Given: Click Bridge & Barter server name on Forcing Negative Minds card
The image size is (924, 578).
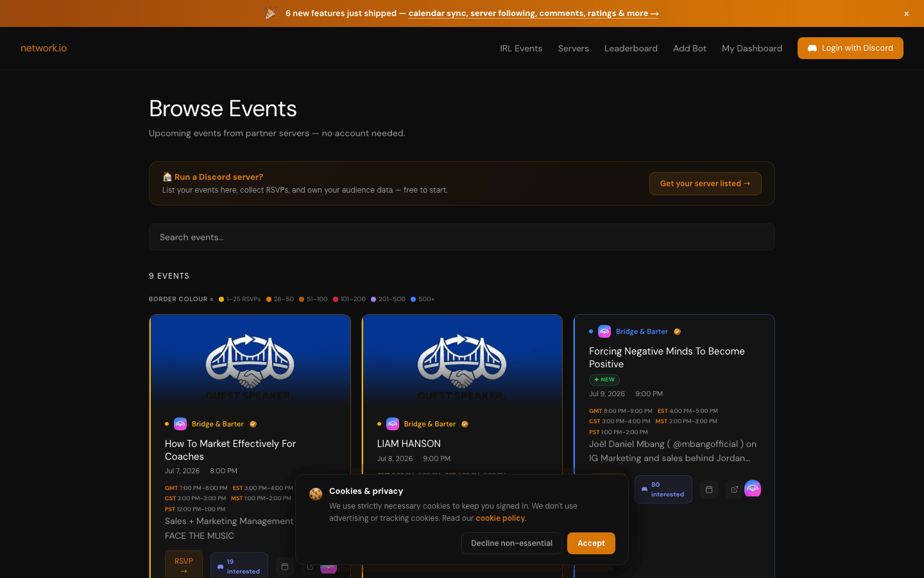Looking at the screenshot, I should coord(642,332).
